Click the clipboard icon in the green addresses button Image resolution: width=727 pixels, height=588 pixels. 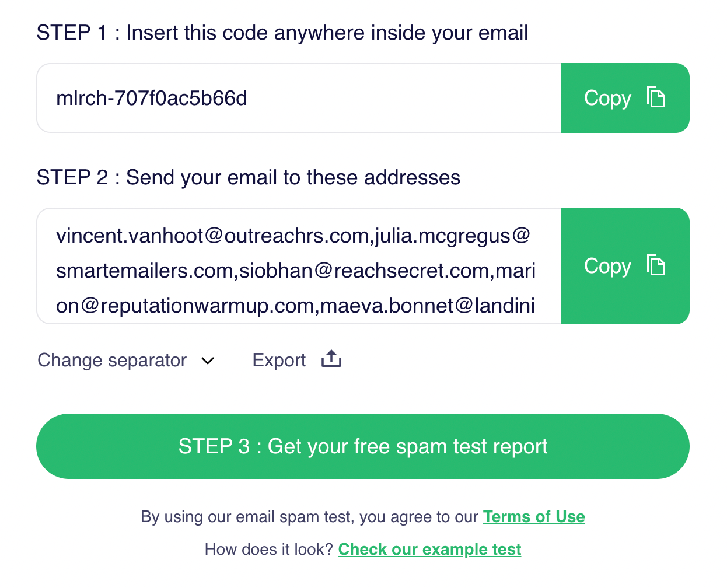(656, 265)
